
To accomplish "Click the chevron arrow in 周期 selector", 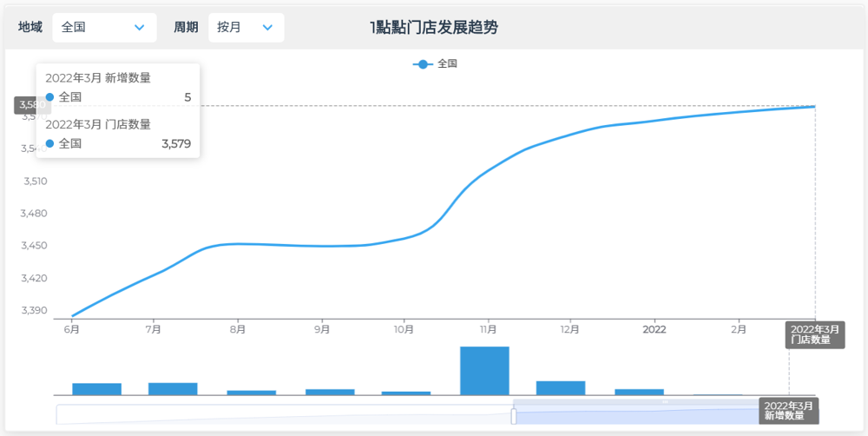I will click(x=266, y=28).
